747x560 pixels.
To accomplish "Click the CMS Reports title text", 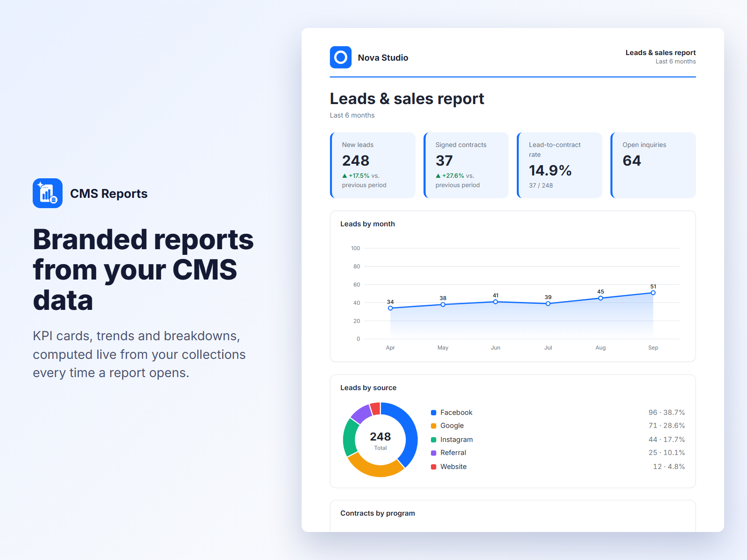I will pos(109,194).
